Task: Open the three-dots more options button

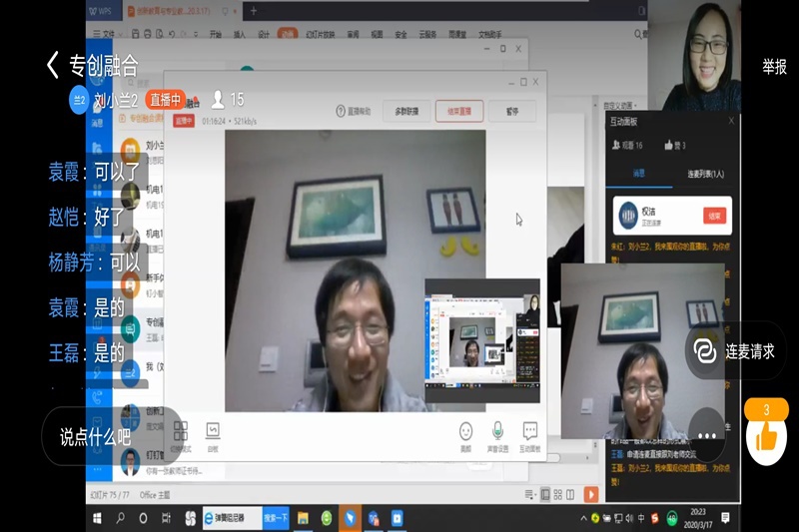Action: point(707,436)
